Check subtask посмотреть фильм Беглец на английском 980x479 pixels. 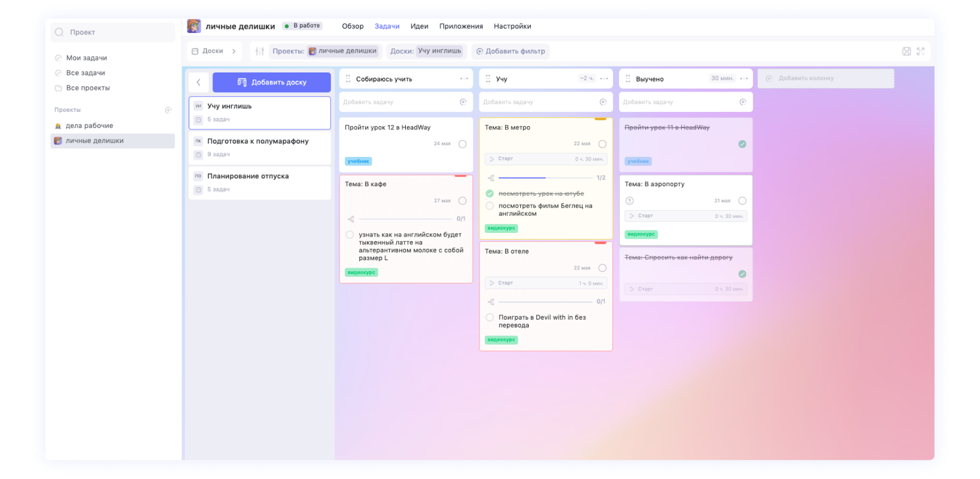[490, 206]
